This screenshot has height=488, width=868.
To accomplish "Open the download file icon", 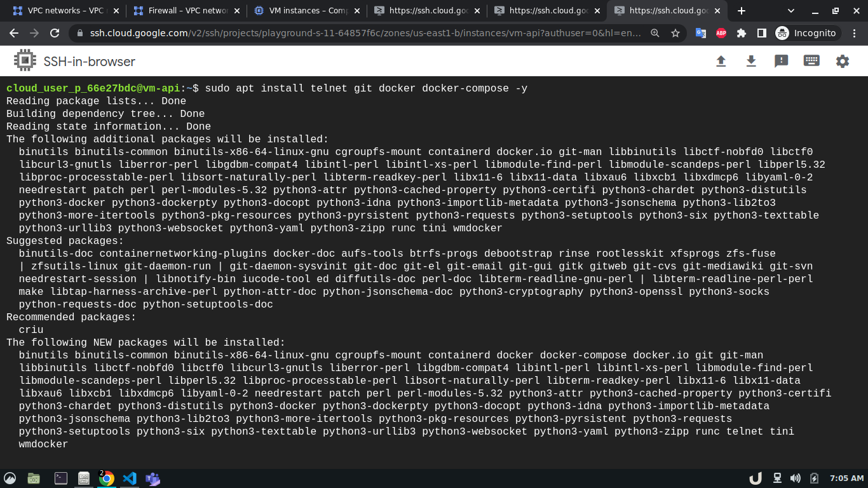I will pyautogui.click(x=751, y=61).
